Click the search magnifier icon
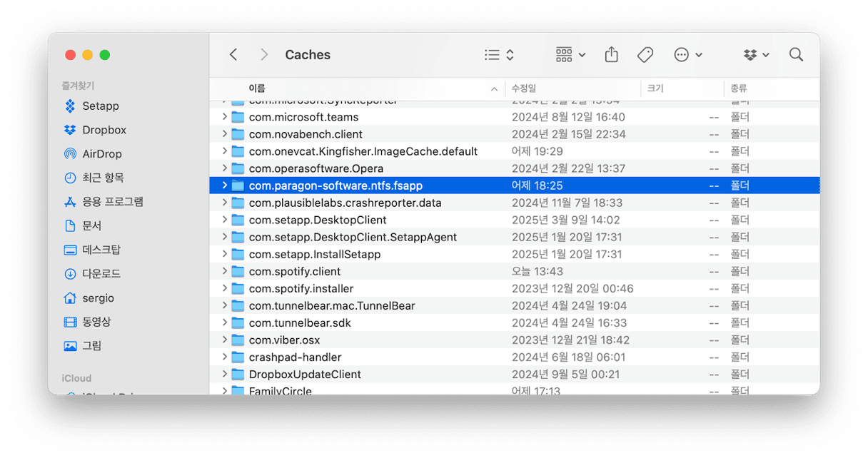868x458 pixels. point(797,55)
